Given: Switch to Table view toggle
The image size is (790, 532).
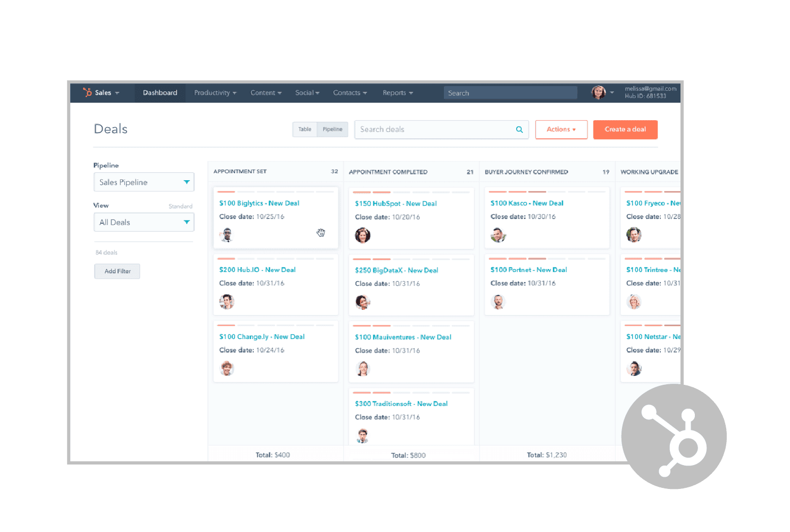Looking at the screenshot, I should coord(305,129).
